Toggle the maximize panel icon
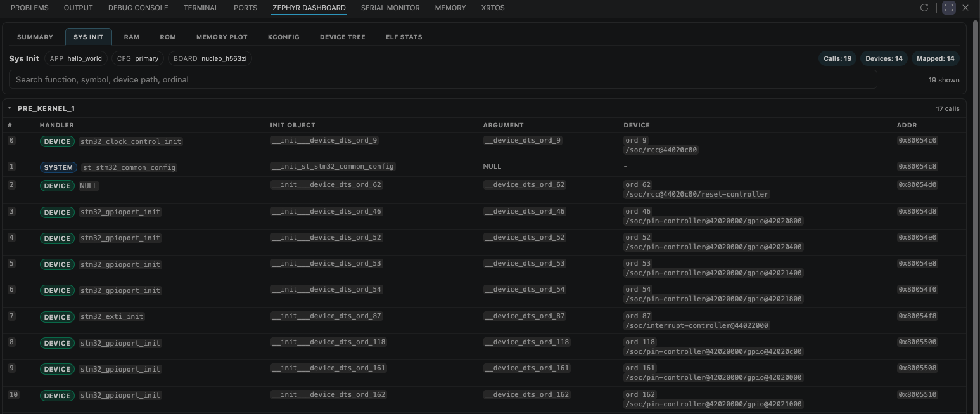Screen dimensions: 980x414 tap(948, 8)
